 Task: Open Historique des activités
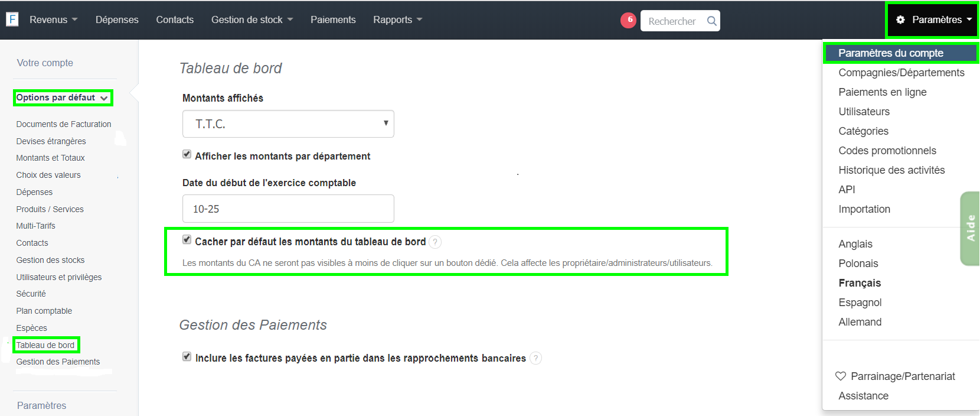coord(891,170)
